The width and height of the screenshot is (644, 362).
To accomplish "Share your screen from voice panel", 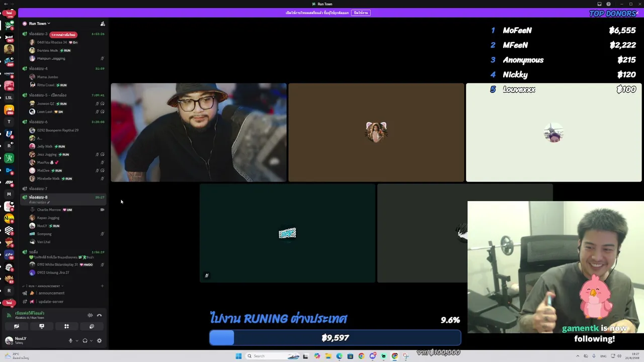I will [42, 326].
